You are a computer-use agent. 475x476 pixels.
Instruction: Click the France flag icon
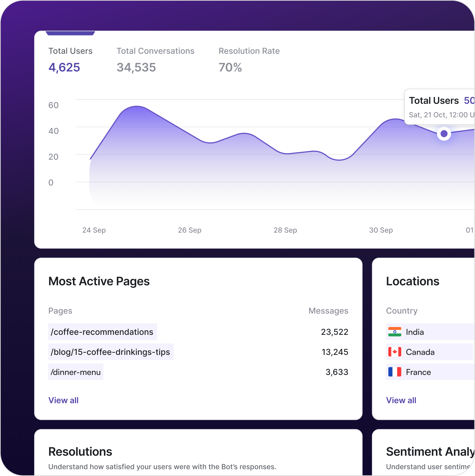(x=395, y=372)
